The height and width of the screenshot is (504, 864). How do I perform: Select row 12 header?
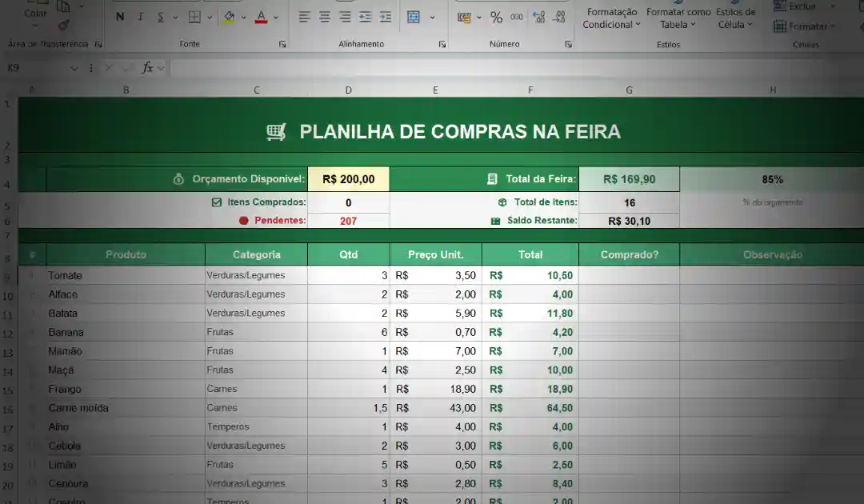coord(8,334)
